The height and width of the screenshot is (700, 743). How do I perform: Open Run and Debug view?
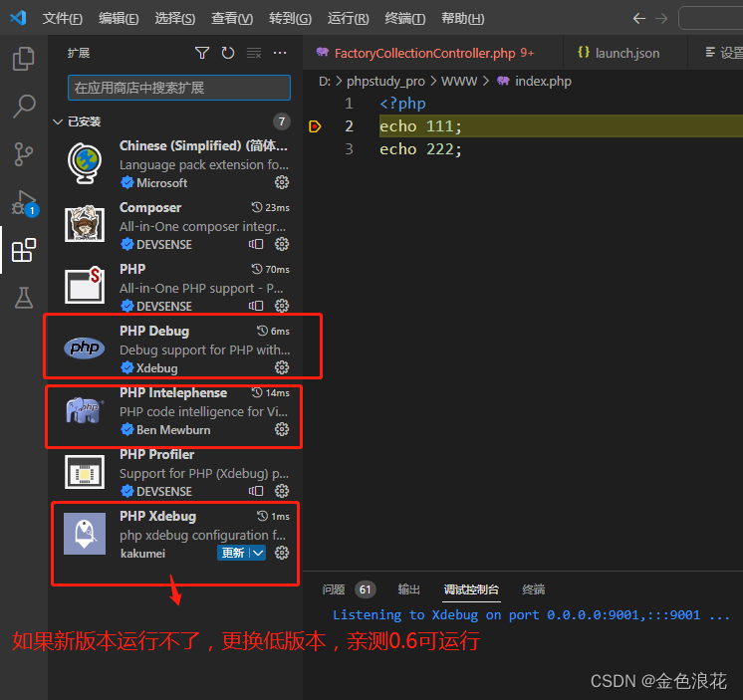click(x=24, y=203)
